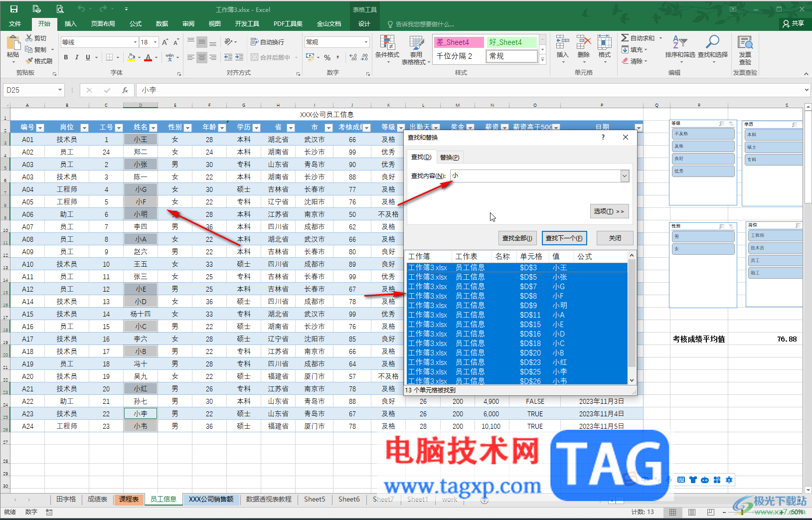Click the 关闭 button in dialog

[x=615, y=238]
